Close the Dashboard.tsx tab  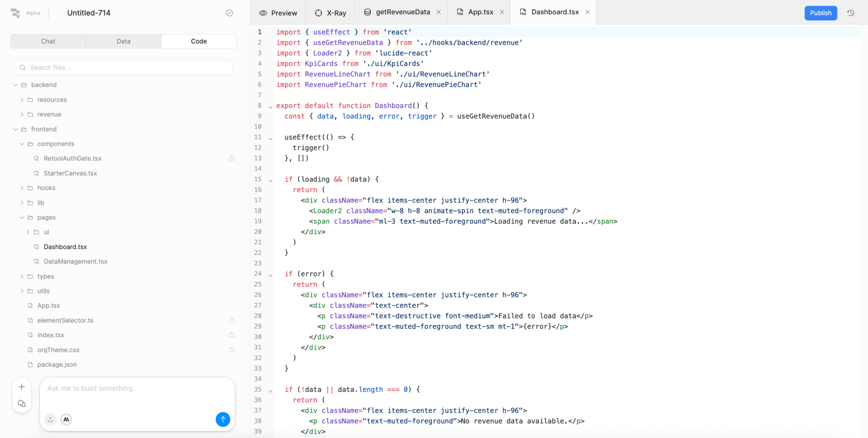coord(587,12)
